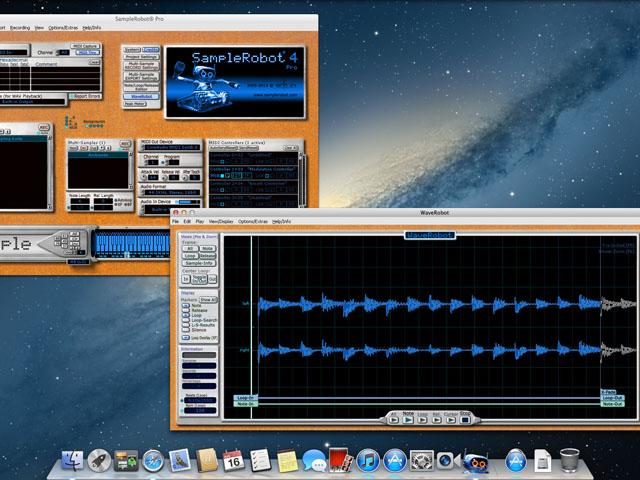Click the Loop-Out marker on the waveform
640x480 pixels.
(x=612, y=397)
